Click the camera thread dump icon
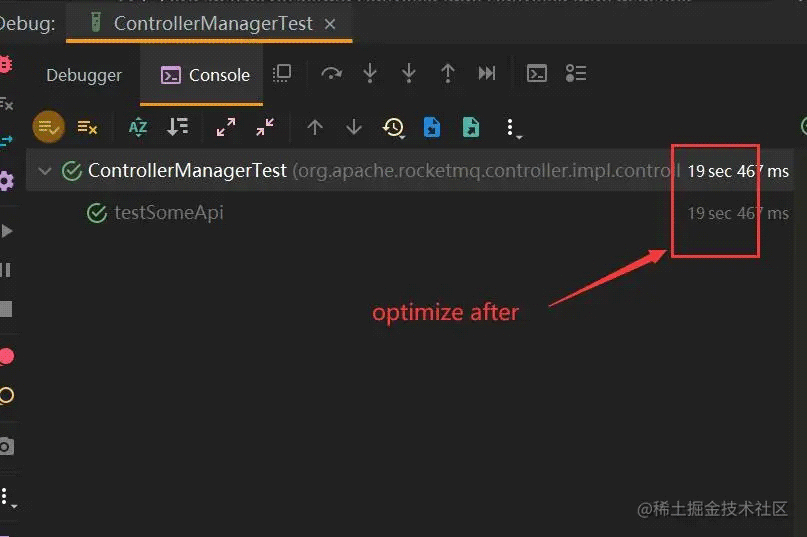This screenshot has width=807, height=537. [x=6, y=446]
